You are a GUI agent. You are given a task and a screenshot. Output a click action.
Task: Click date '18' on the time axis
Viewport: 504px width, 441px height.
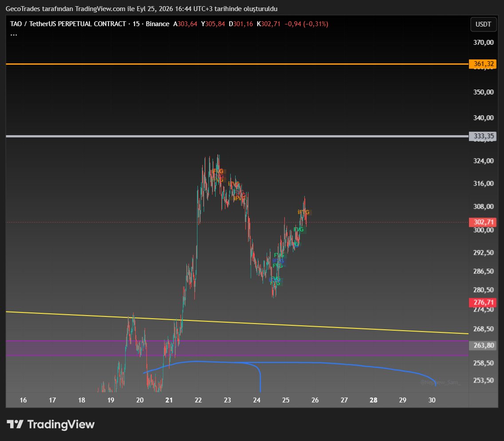(x=82, y=400)
